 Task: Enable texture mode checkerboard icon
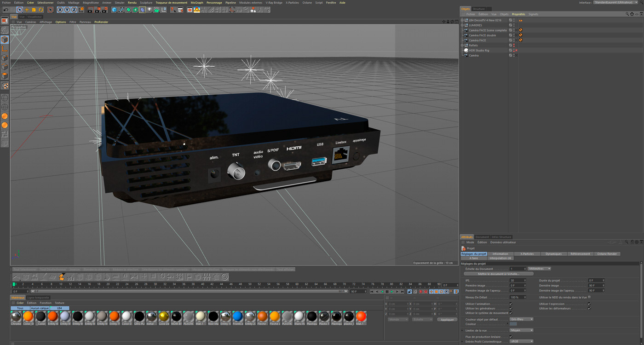click(5, 86)
